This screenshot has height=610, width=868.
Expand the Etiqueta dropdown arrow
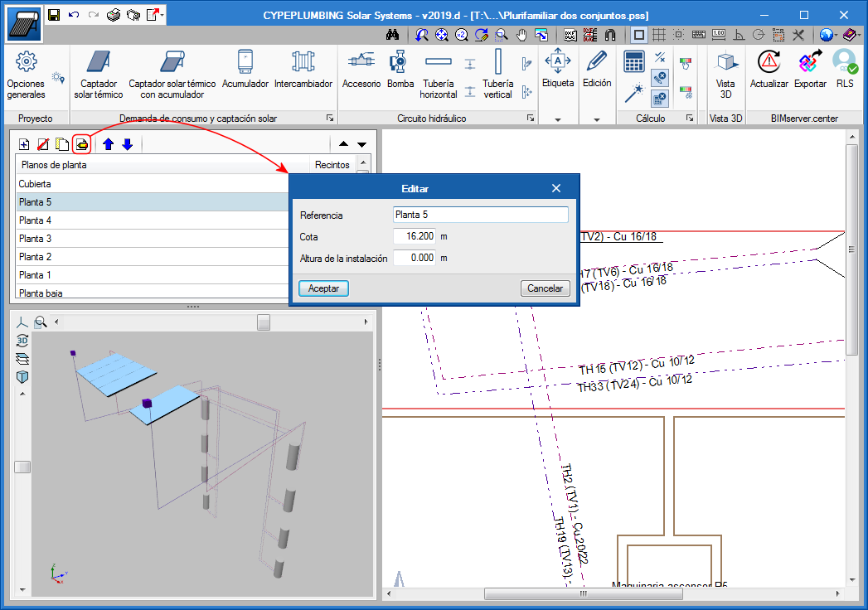557,119
